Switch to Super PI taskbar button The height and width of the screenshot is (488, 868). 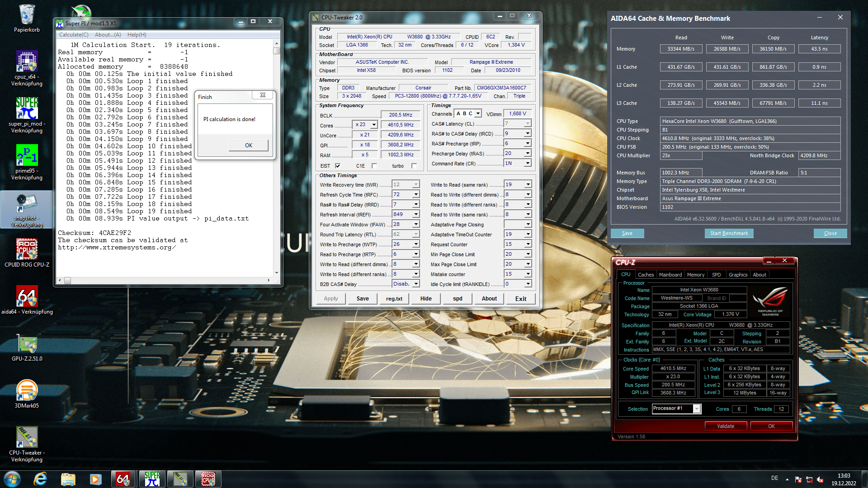point(152,479)
